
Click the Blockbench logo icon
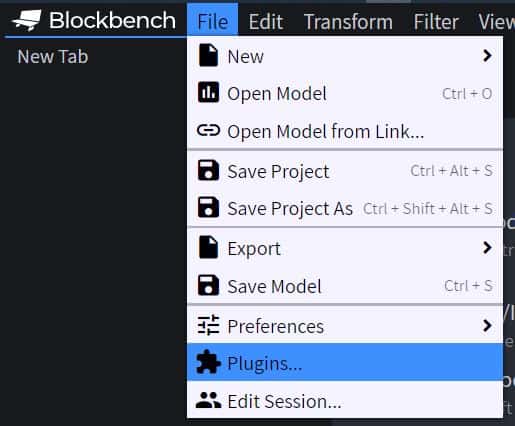coord(27,20)
